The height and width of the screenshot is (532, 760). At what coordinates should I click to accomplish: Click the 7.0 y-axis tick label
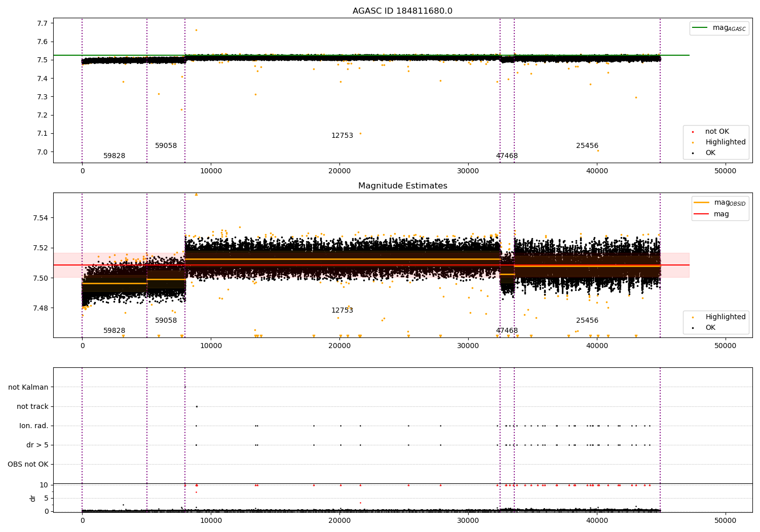pyautogui.click(x=43, y=152)
